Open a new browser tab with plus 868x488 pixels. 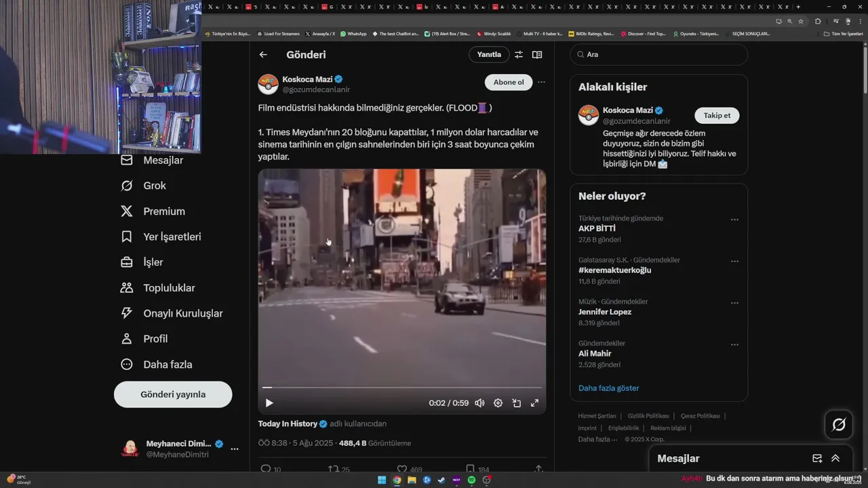pos(798,7)
